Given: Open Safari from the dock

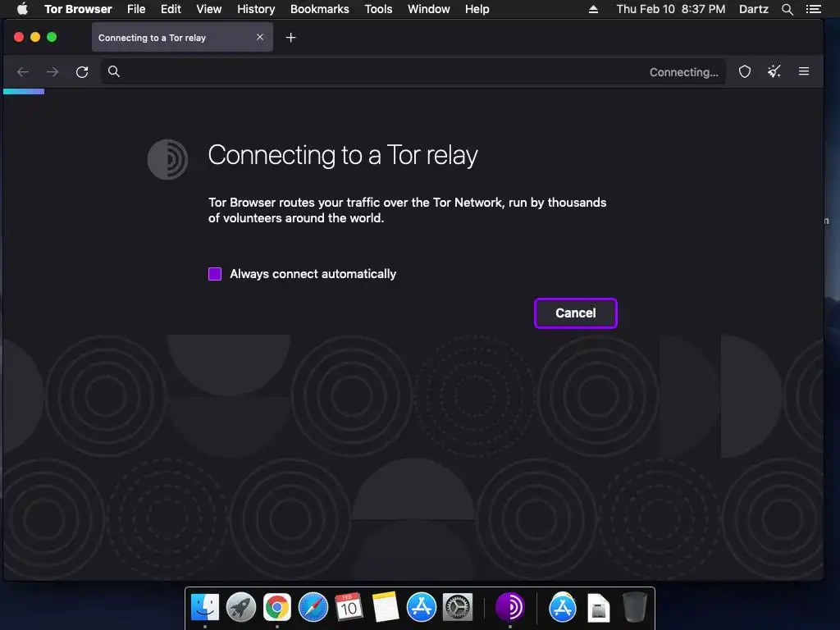Looking at the screenshot, I should tap(313, 608).
